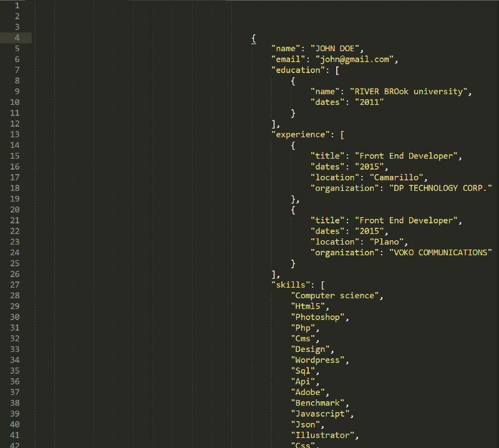Screen dimensions: 499x448
Task: Click "VOKO COMMUNICATIONS" organization value
Action: click(440, 253)
